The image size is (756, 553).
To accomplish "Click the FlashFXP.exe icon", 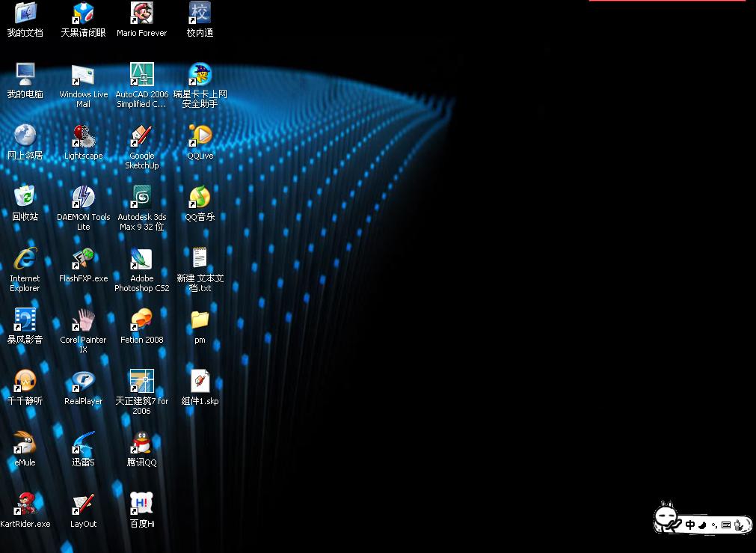I will coord(83,260).
